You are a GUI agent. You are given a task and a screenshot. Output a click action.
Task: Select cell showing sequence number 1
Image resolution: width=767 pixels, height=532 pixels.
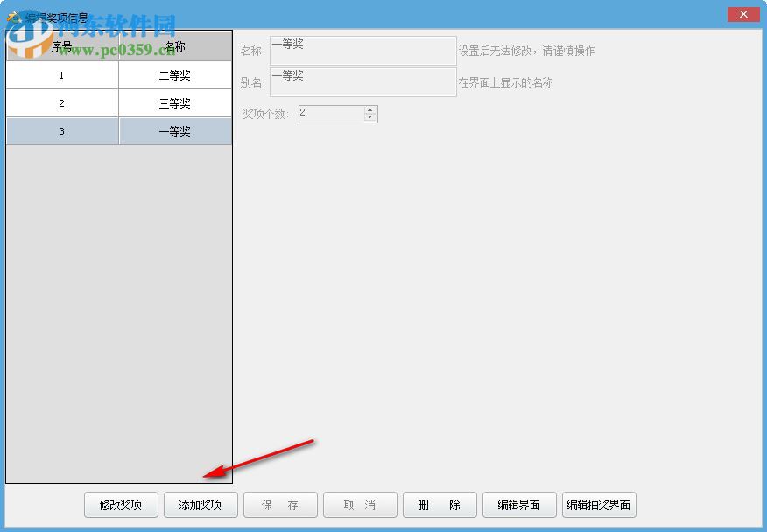pos(61,74)
